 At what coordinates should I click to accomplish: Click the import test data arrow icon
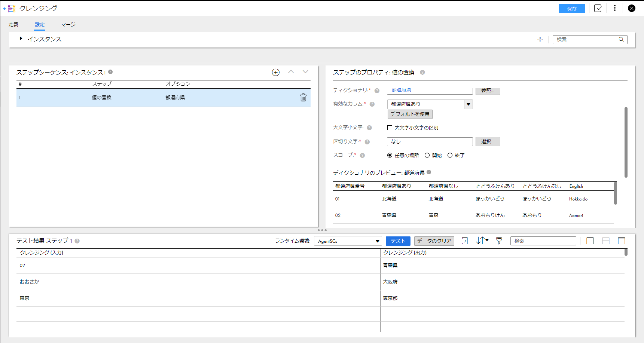pyautogui.click(x=464, y=241)
